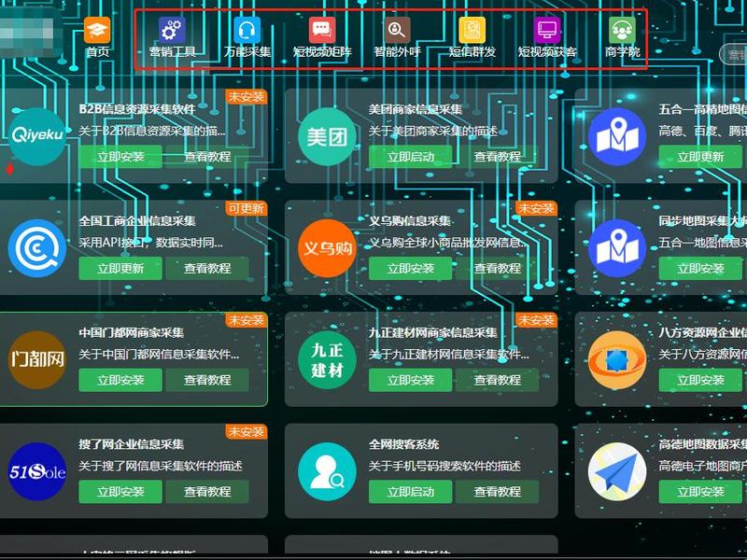This screenshot has width=747, height=560.
Task: Click title 全网搜客系统
Action: [404, 444]
